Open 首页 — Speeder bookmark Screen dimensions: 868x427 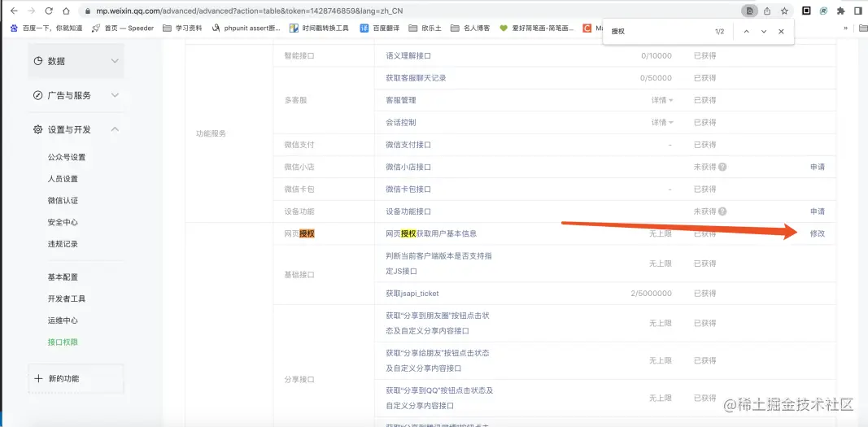click(x=123, y=28)
